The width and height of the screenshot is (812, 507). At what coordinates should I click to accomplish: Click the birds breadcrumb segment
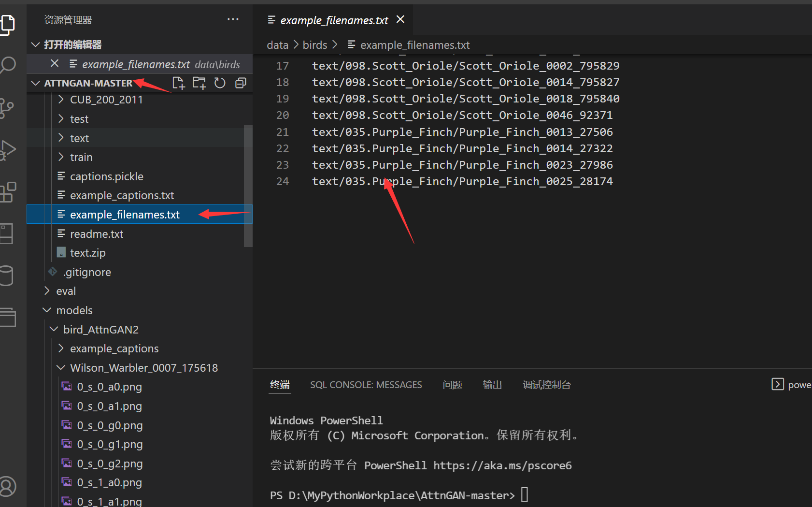click(315, 45)
